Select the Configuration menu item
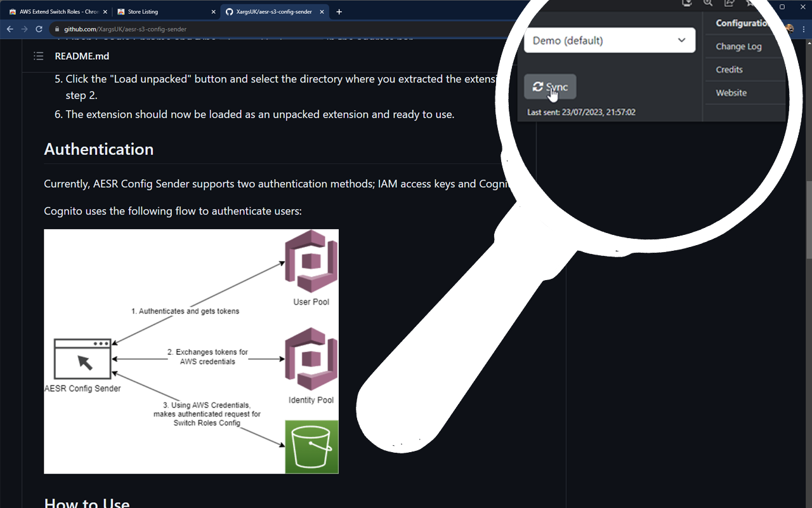Screen dimensions: 812x508 point(742,23)
